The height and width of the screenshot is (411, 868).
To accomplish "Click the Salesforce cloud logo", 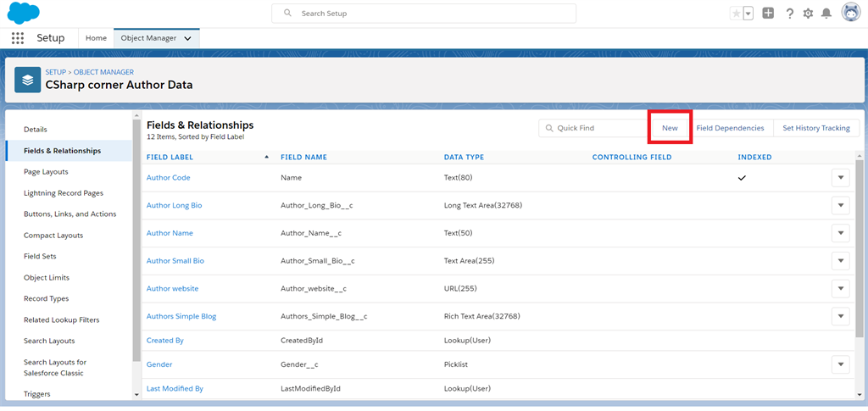I will pyautogui.click(x=23, y=13).
